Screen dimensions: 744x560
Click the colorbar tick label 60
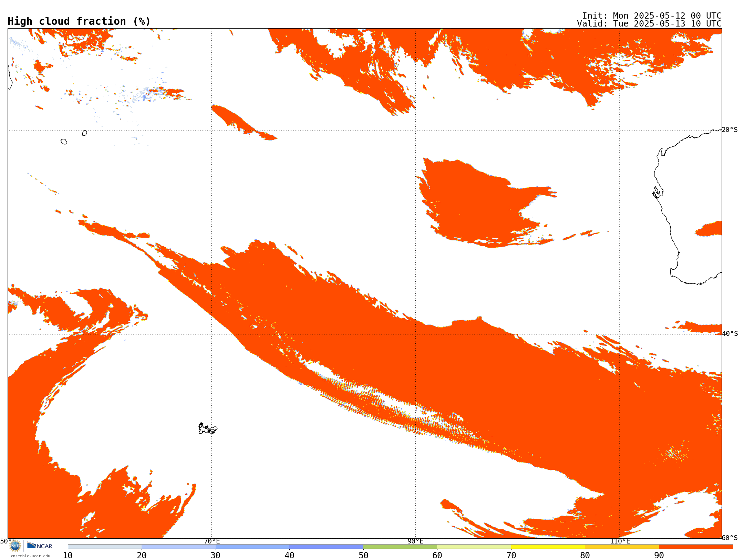437,555
